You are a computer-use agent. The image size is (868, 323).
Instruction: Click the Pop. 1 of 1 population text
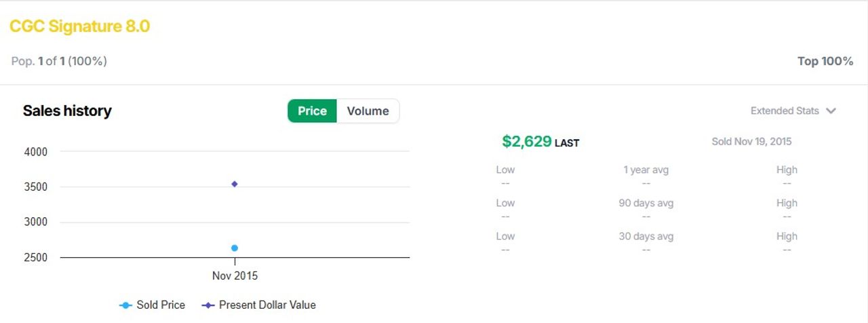coord(59,61)
